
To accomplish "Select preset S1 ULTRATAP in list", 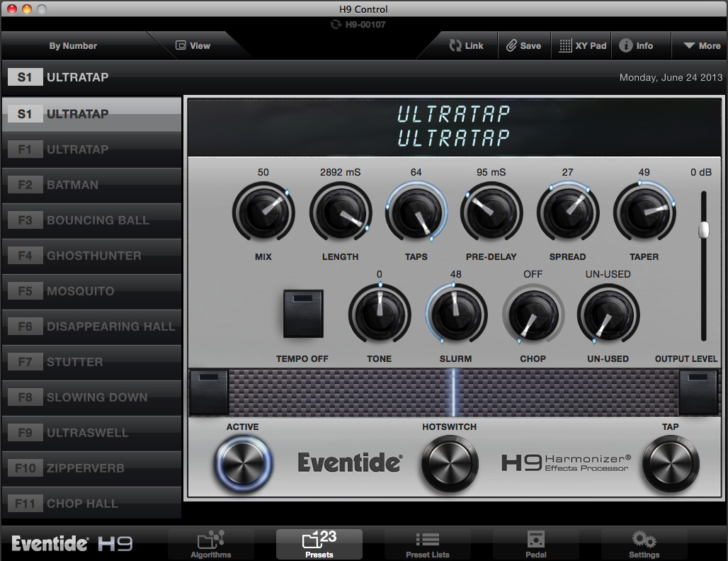I will 91,114.
